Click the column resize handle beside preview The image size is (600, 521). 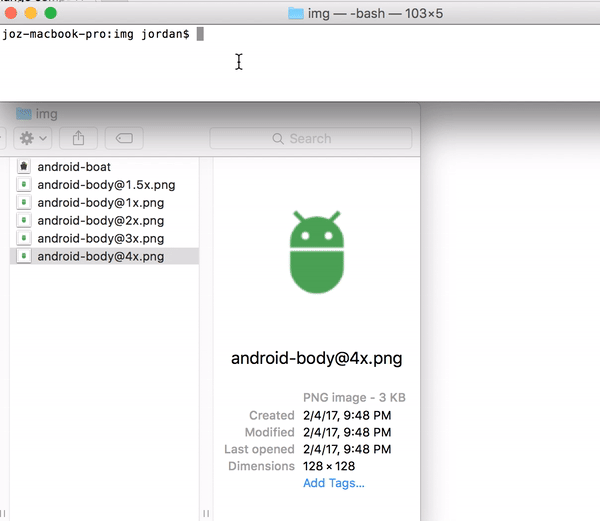click(206, 513)
